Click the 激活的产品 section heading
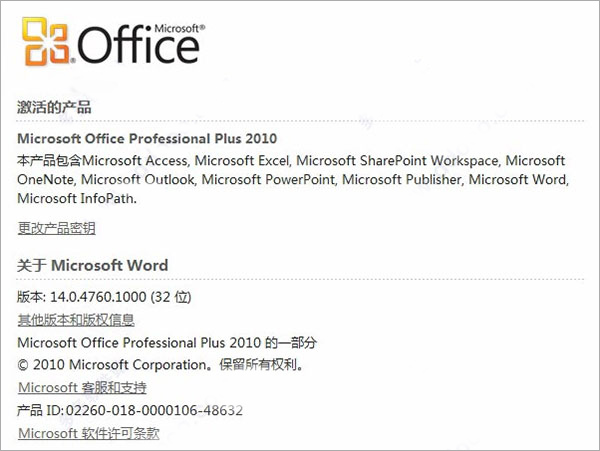The width and height of the screenshot is (600, 451). tap(55, 107)
